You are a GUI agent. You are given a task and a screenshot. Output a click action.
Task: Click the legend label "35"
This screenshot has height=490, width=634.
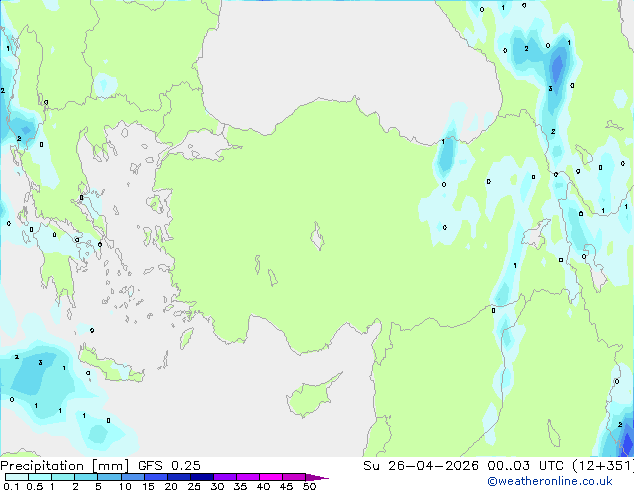(x=240, y=486)
